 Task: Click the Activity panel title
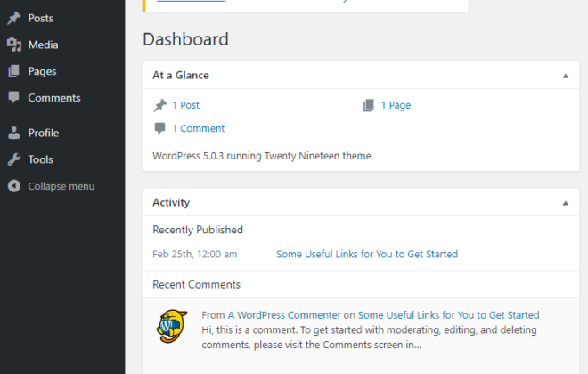tap(171, 203)
